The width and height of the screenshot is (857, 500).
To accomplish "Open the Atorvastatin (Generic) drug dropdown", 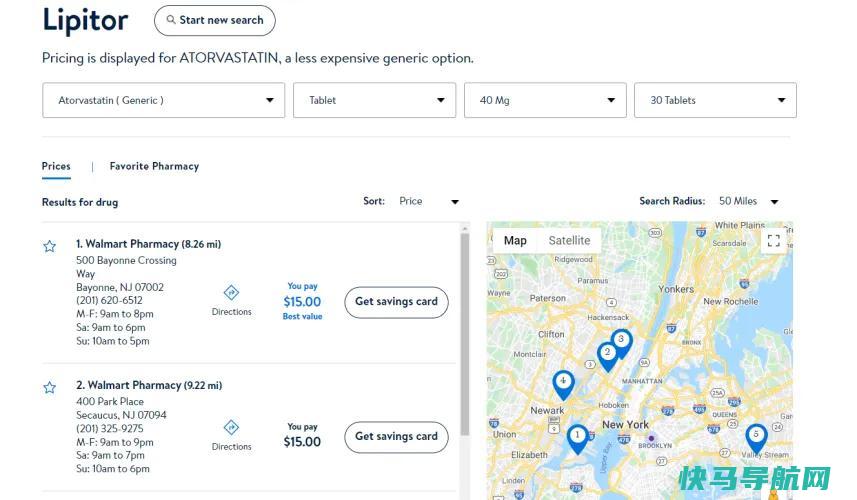I will pyautogui.click(x=163, y=100).
